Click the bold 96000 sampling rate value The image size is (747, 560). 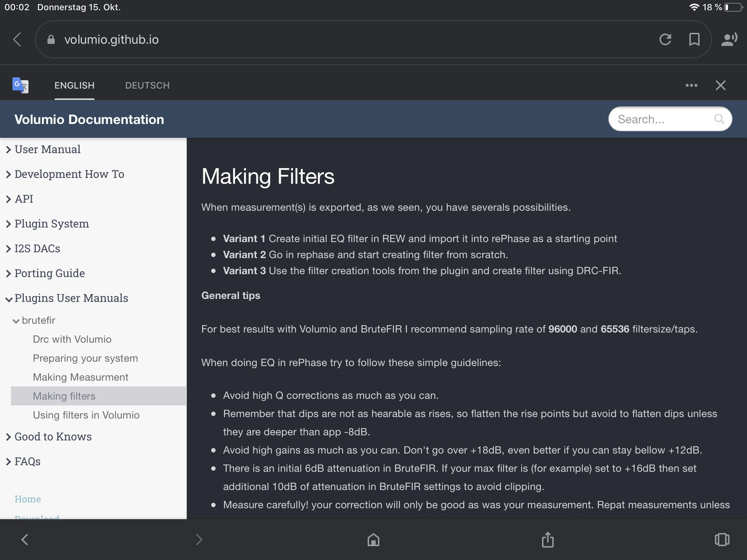[x=563, y=329]
